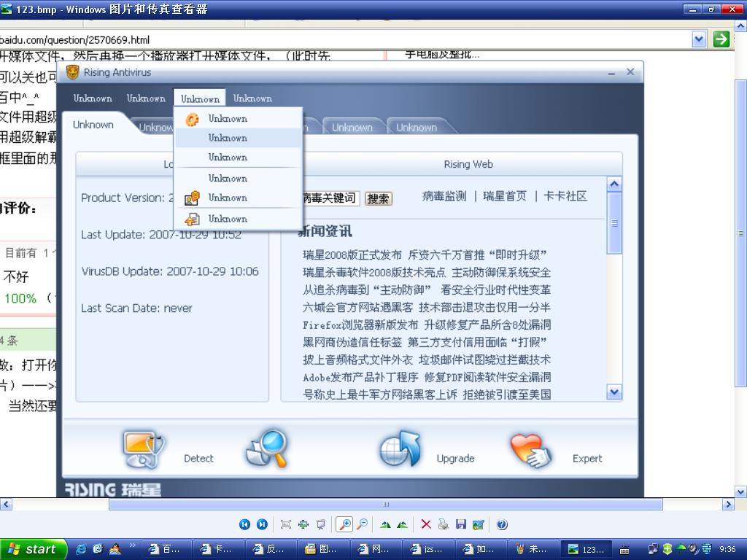Click the viewer horizontal scrollbar thumb
This screenshot has width=747, height=560.
385,505
